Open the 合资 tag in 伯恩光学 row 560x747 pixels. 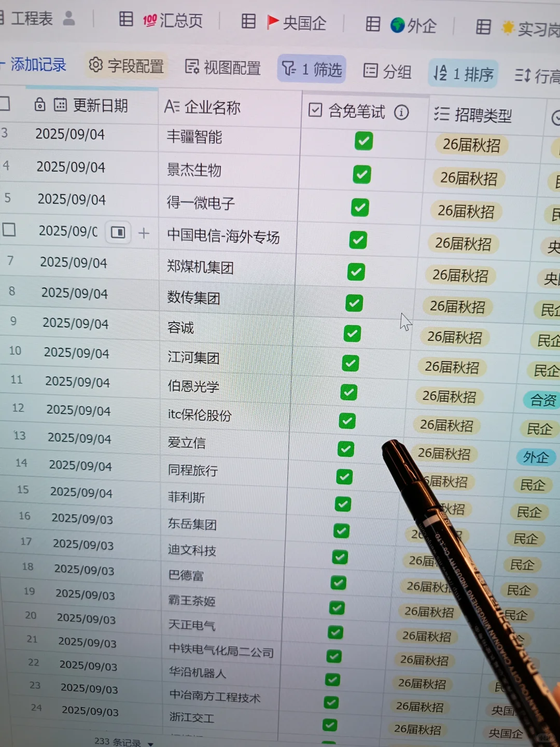(x=543, y=400)
